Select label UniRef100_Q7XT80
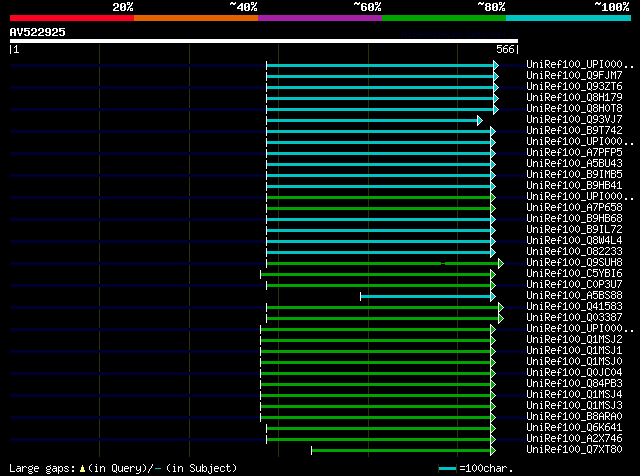Screen dimensions: 640x476 574,450
